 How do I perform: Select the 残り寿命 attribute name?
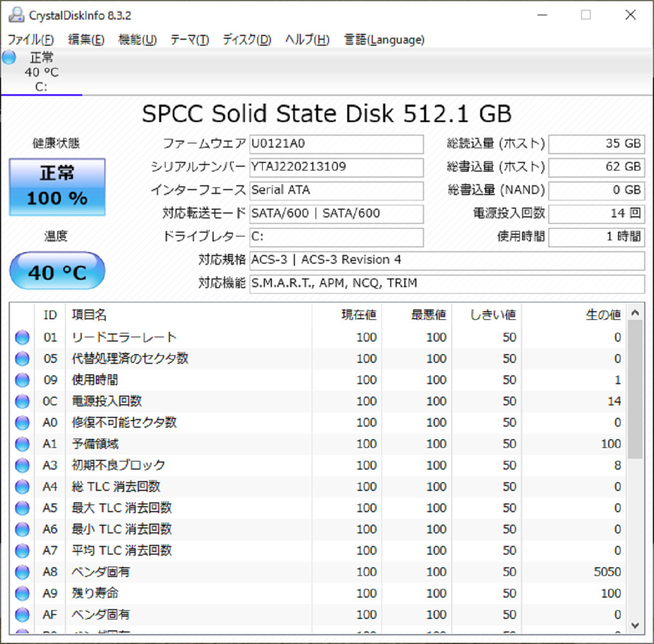[95, 593]
